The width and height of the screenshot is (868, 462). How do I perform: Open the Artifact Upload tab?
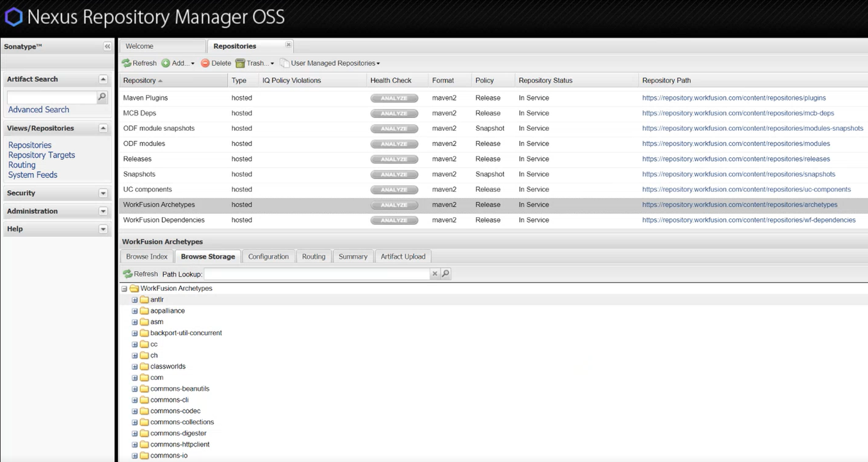point(403,256)
